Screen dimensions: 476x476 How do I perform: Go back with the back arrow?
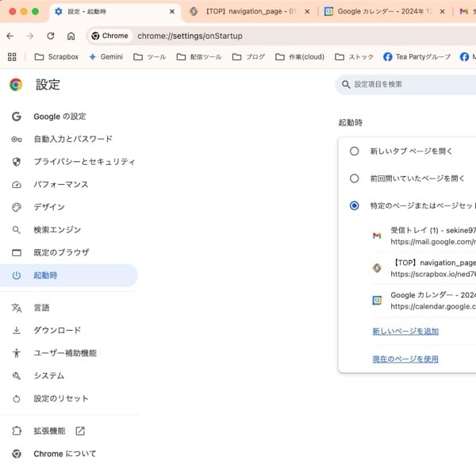click(x=10, y=36)
